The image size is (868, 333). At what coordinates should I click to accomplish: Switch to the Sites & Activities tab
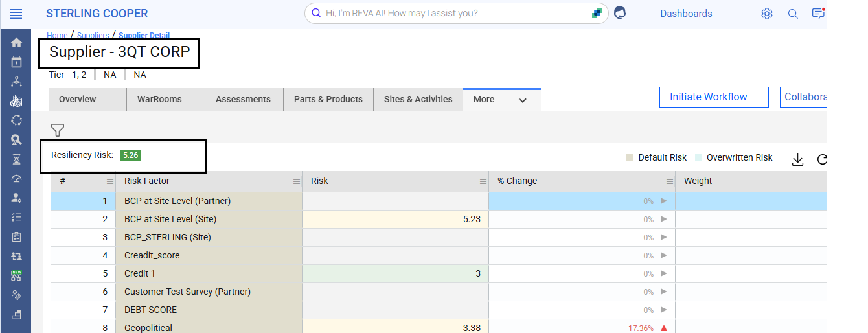click(418, 99)
